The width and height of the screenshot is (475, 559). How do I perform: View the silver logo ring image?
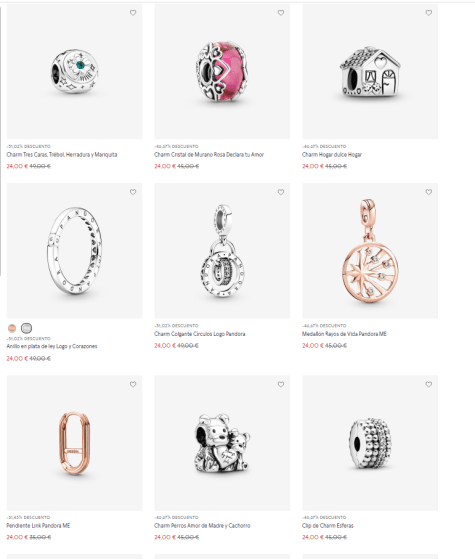[75, 251]
